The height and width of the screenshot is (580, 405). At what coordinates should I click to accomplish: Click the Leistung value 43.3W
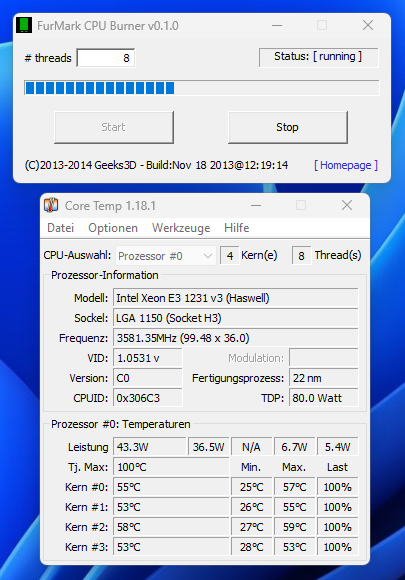tap(150, 447)
